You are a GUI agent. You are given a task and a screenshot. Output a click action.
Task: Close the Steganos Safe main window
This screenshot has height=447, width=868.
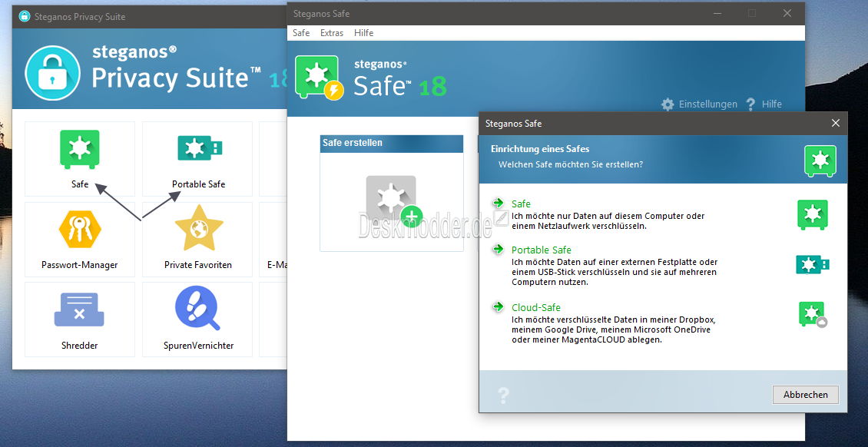pos(787,13)
